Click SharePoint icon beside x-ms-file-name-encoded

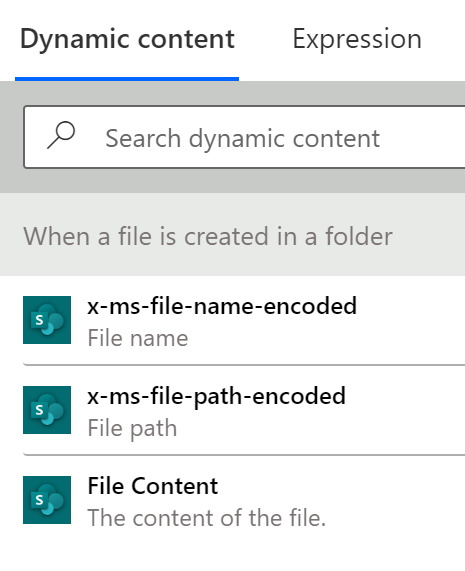point(47,320)
